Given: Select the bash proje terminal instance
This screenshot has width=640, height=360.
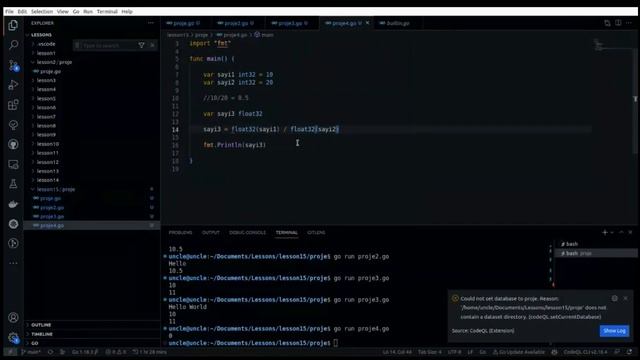Looking at the screenshot, I should [x=596, y=253].
